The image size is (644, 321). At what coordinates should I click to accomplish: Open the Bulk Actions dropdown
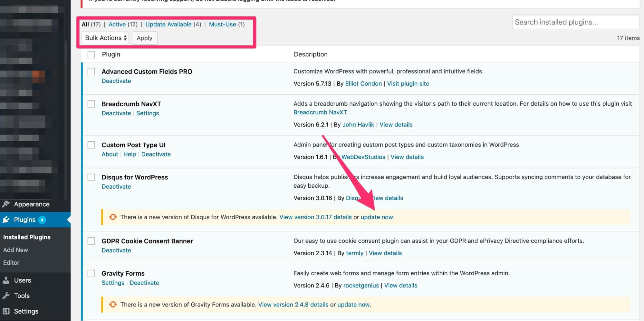click(x=105, y=38)
